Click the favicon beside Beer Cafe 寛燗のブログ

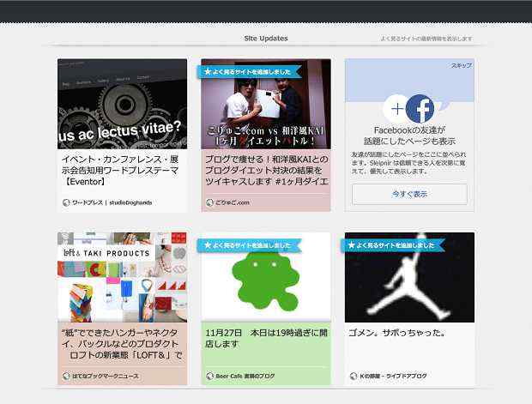pos(209,376)
